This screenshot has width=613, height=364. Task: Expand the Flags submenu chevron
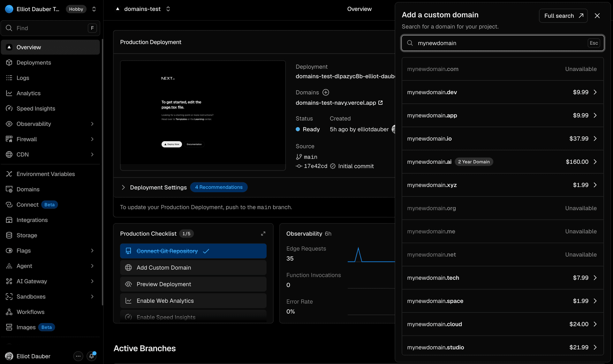coord(92,251)
